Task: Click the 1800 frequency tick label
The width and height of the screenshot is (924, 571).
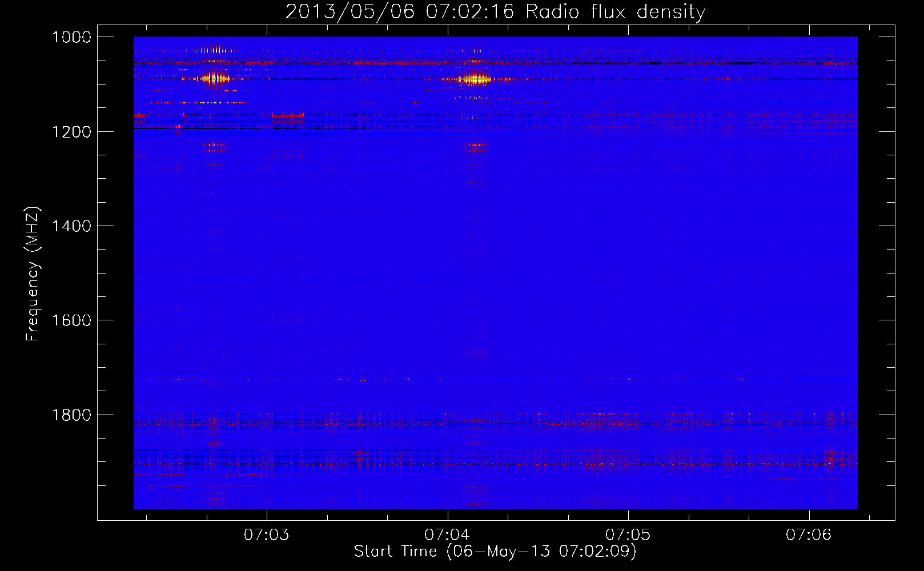Action: [71, 415]
